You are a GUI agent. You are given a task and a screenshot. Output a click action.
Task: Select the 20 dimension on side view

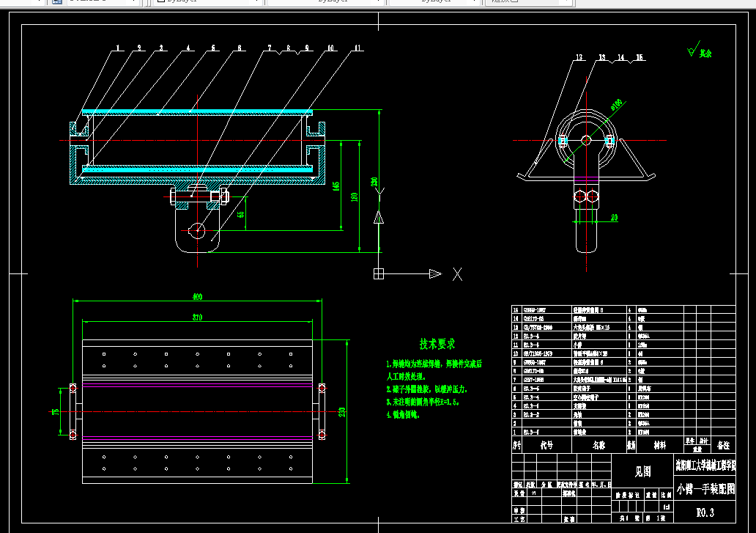614,218
